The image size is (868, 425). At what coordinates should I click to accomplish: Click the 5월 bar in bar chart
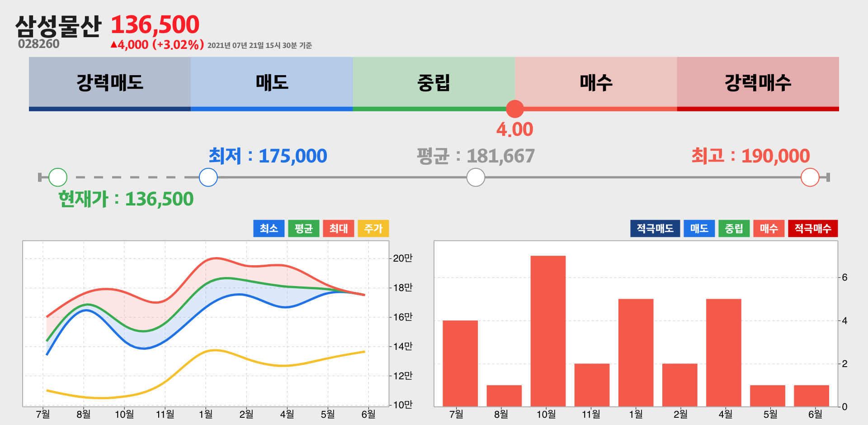(767, 396)
